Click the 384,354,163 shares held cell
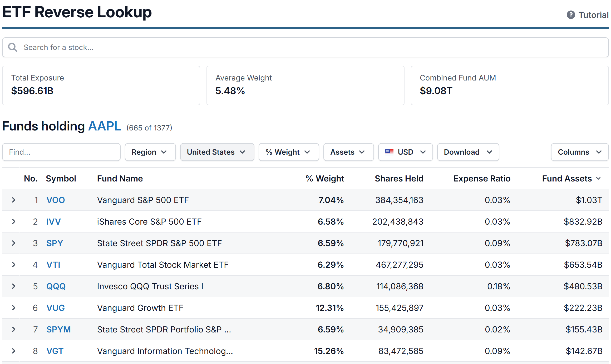This screenshot has height=364, width=611. [x=399, y=200]
